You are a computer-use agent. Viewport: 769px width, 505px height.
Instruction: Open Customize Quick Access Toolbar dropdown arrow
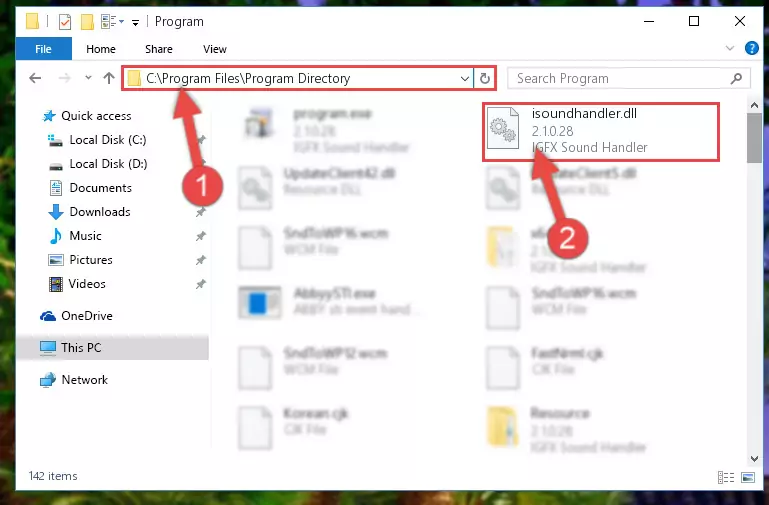click(x=135, y=22)
